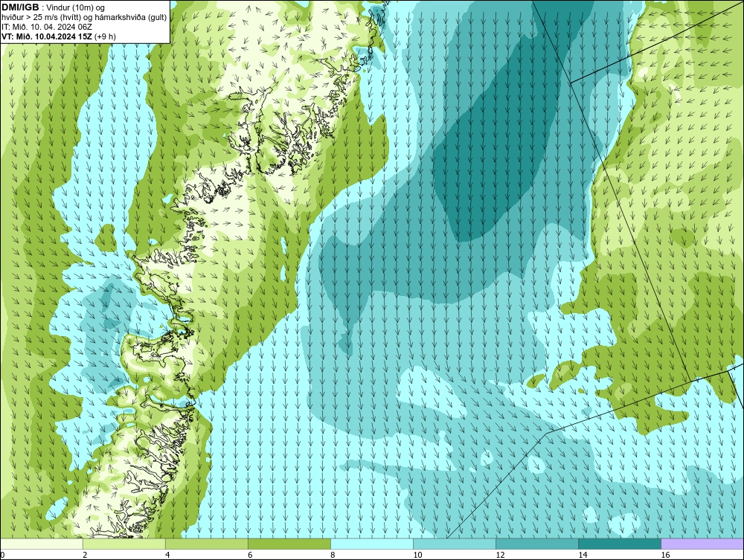Click the 'hviður > 25 m/s' description line

click(x=85, y=17)
